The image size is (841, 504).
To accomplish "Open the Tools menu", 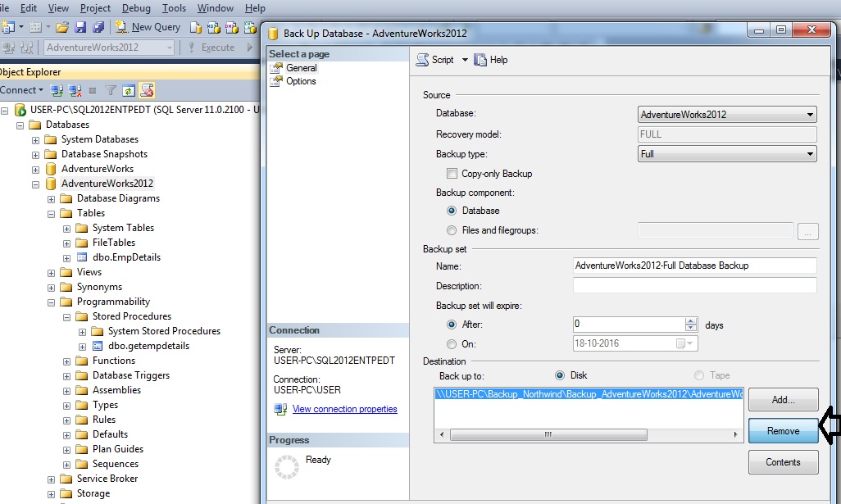I will coord(173,8).
